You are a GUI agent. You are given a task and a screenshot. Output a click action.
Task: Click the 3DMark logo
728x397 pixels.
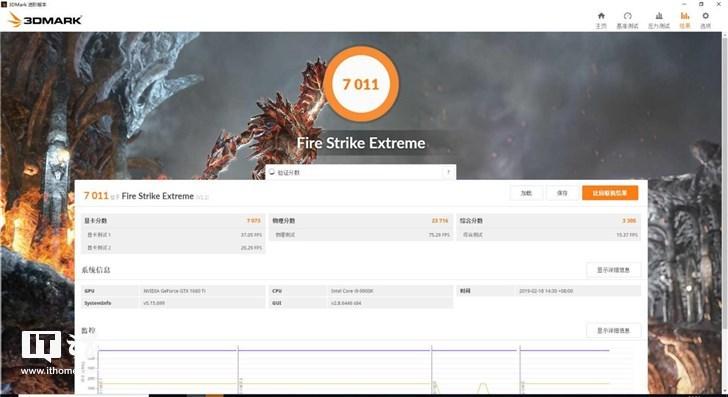(45, 20)
